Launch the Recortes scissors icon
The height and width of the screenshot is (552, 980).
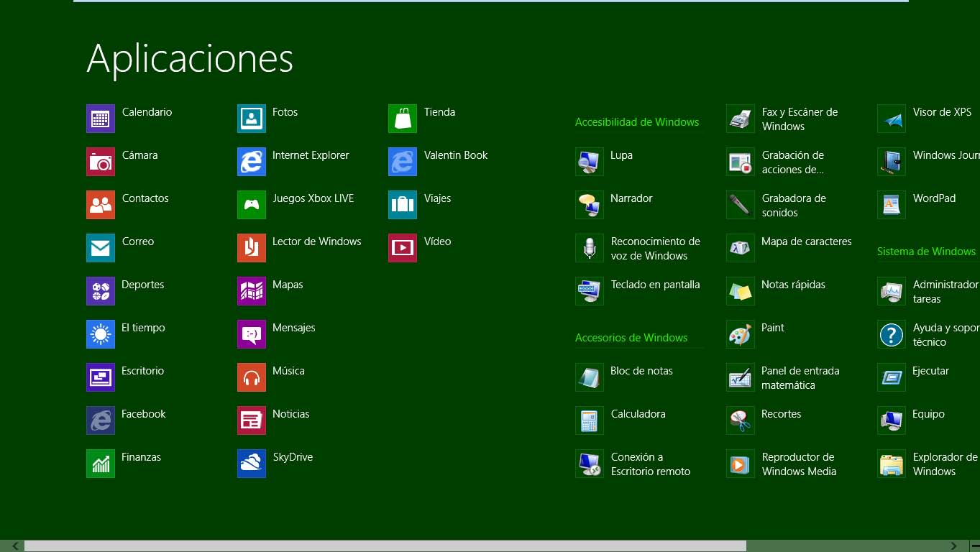click(x=741, y=420)
